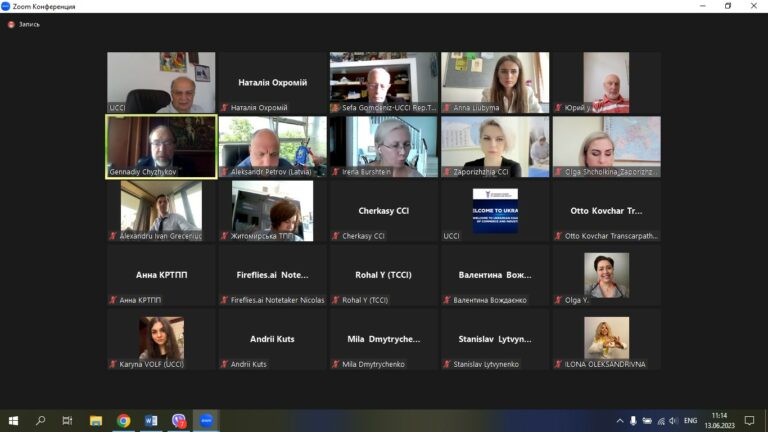Open Microsoft Word from the taskbar
768x432 pixels.
151,421
